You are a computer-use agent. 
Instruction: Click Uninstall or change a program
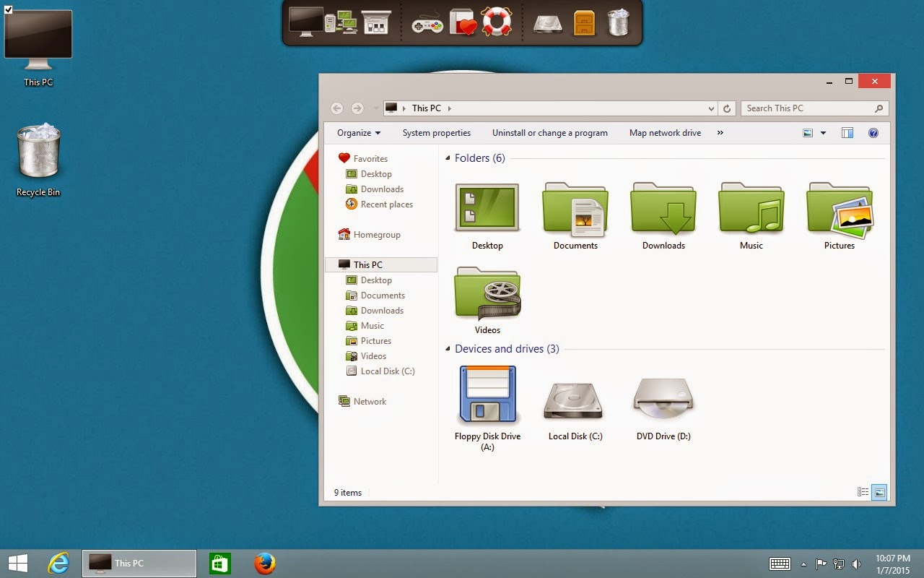click(550, 133)
